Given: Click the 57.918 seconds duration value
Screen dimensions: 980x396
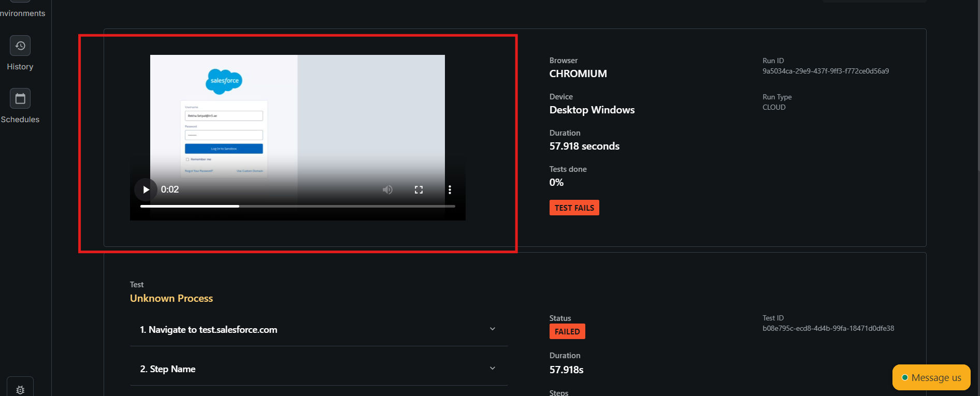Looking at the screenshot, I should click(584, 146).
